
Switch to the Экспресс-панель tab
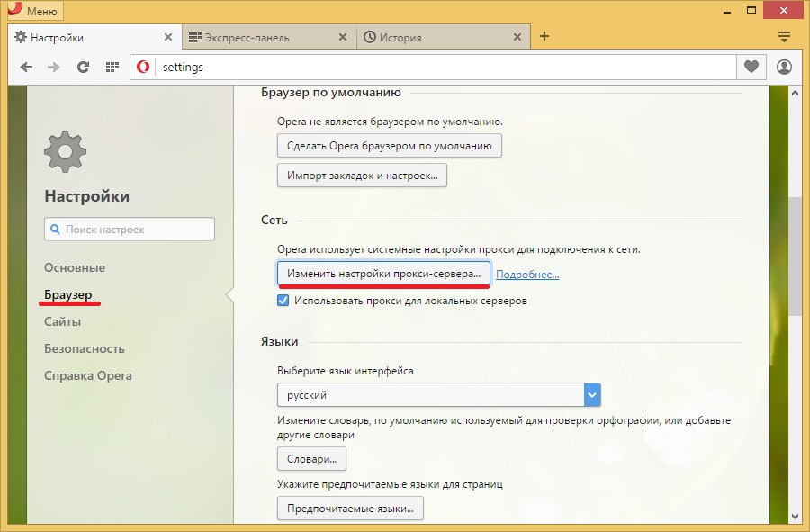269,37
